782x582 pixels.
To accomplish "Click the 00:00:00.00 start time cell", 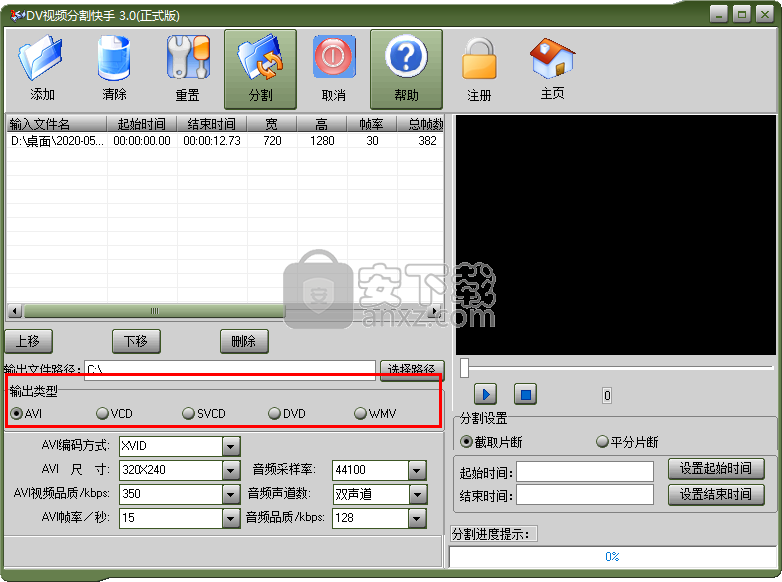I will pos(142,141).
